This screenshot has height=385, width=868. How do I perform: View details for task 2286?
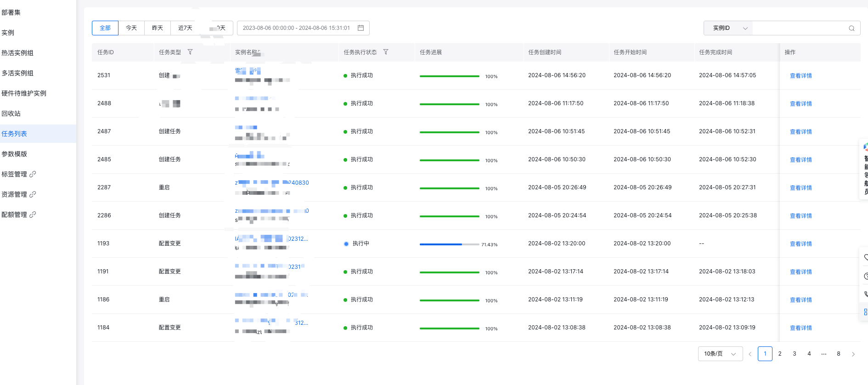[800, 216]
